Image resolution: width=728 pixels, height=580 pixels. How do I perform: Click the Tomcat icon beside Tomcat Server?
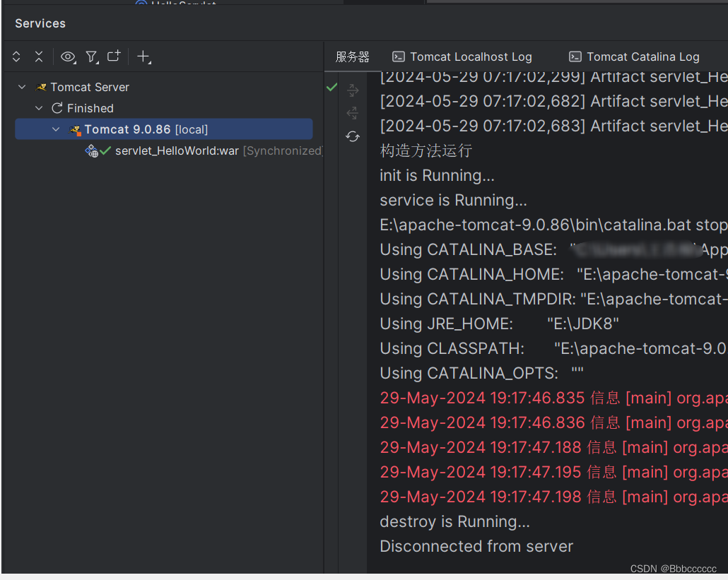41,87
